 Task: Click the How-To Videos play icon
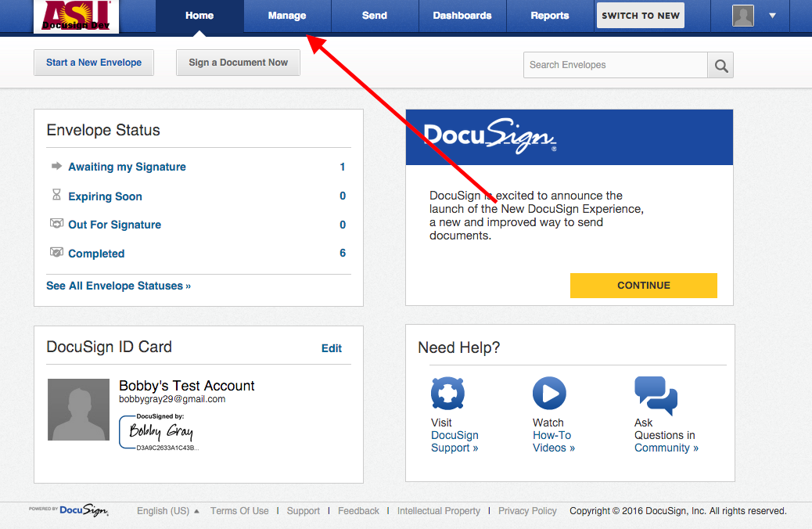(x=549, y=394)
